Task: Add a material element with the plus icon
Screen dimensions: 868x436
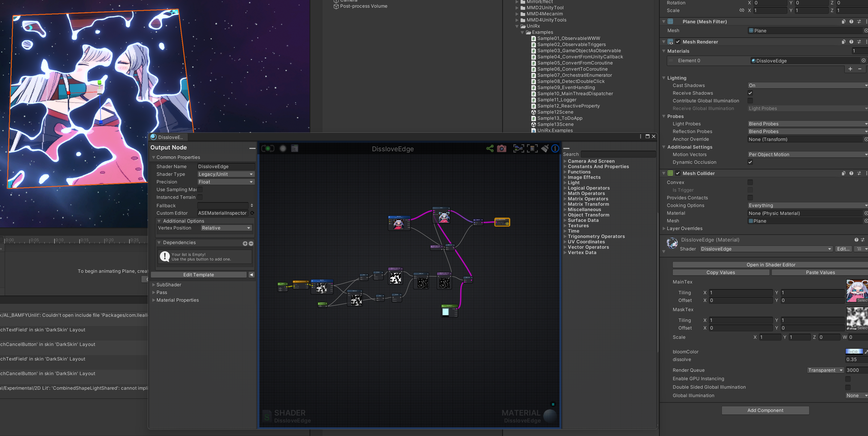Action: pyautogui.click(x=850, y=69)
